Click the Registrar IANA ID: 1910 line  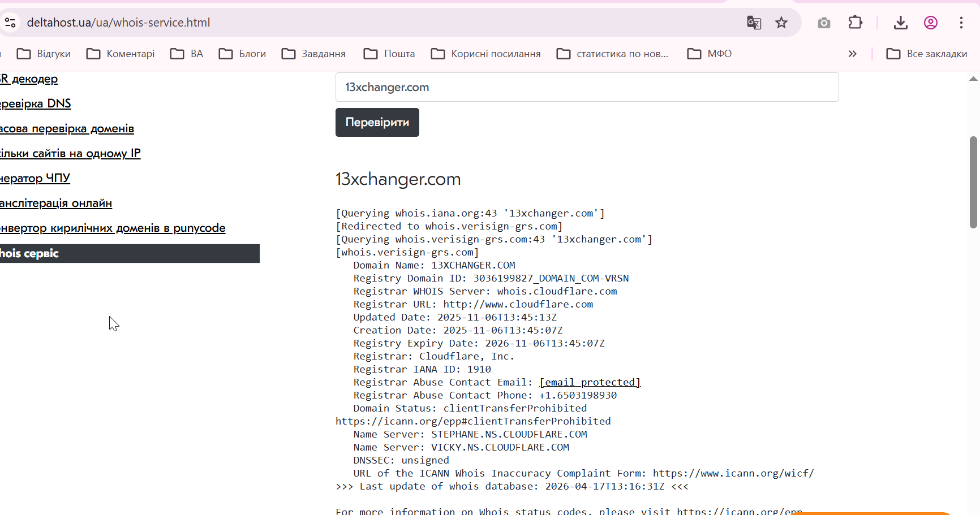tap(422, 369)
